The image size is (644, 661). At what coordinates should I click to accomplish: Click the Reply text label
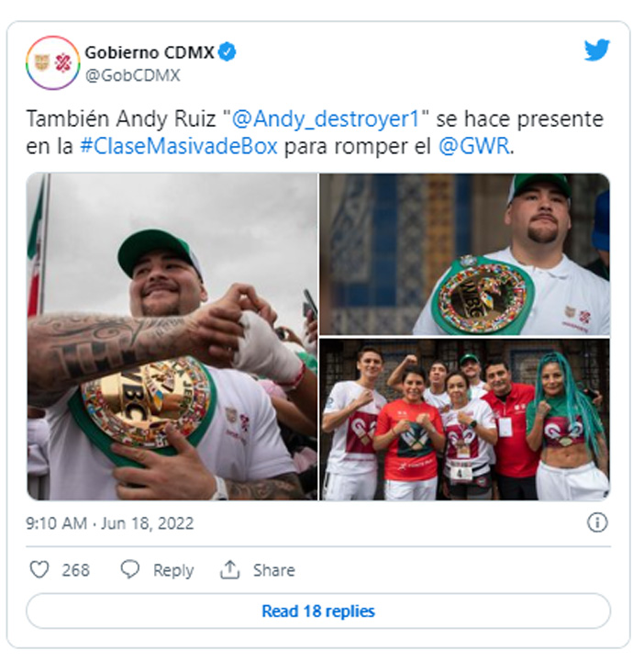[173, 570]
